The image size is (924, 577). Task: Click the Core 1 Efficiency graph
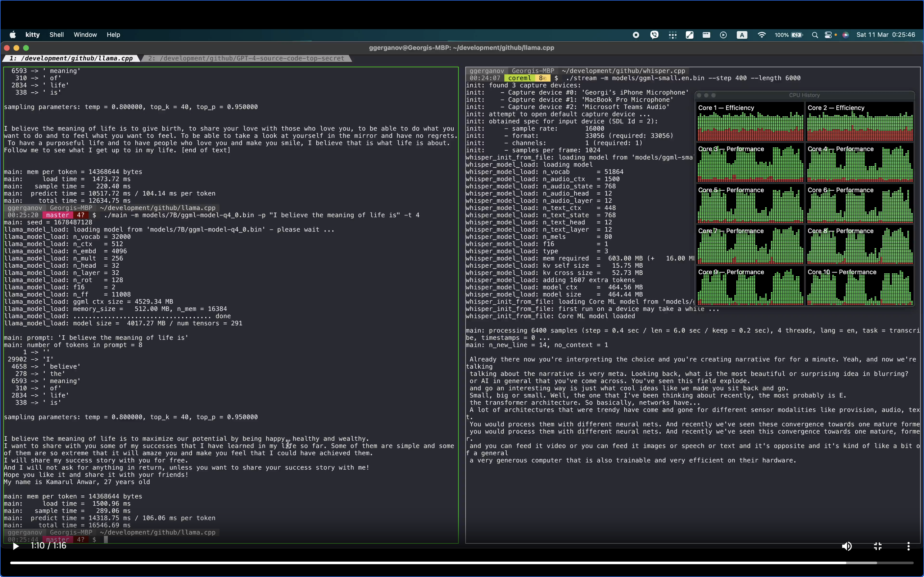tap(750, 122)
